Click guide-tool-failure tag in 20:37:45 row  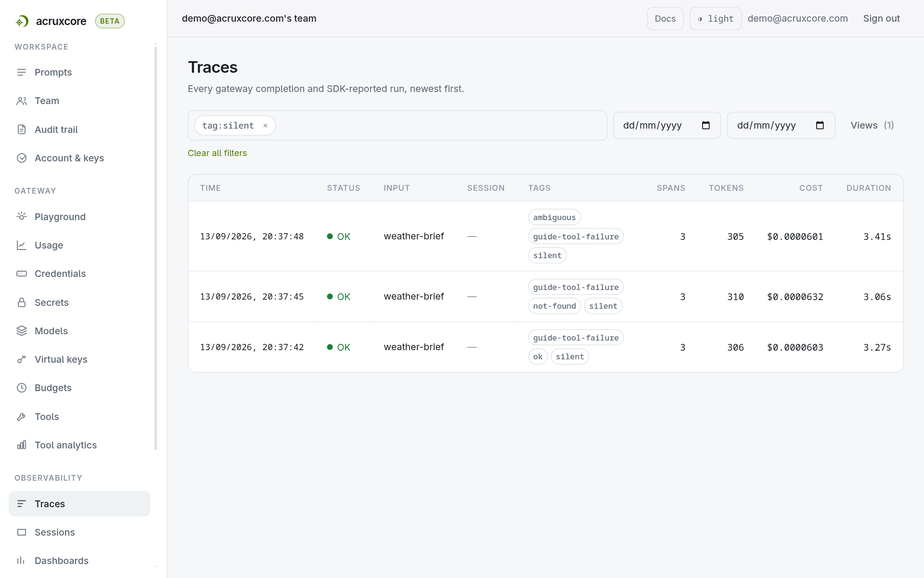576,287
